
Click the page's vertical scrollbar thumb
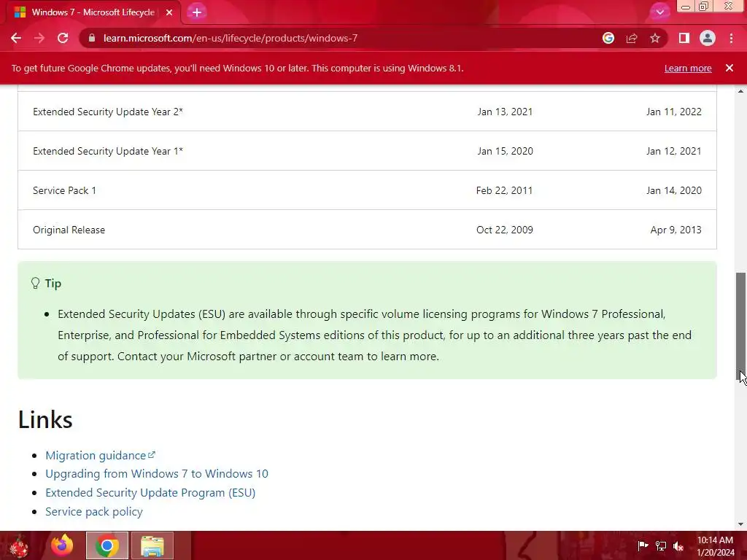[x=741, y=326]
